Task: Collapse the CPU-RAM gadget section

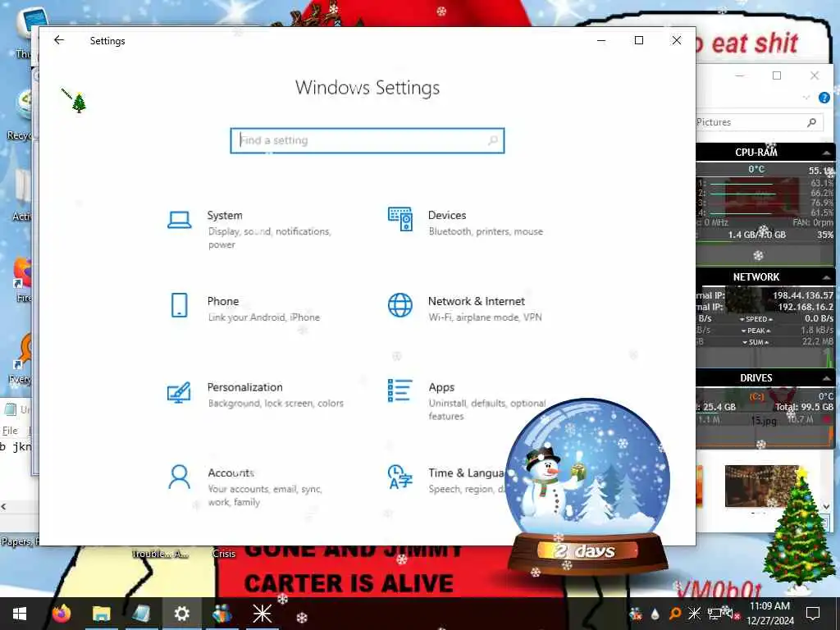Action: tap(827, 153)
